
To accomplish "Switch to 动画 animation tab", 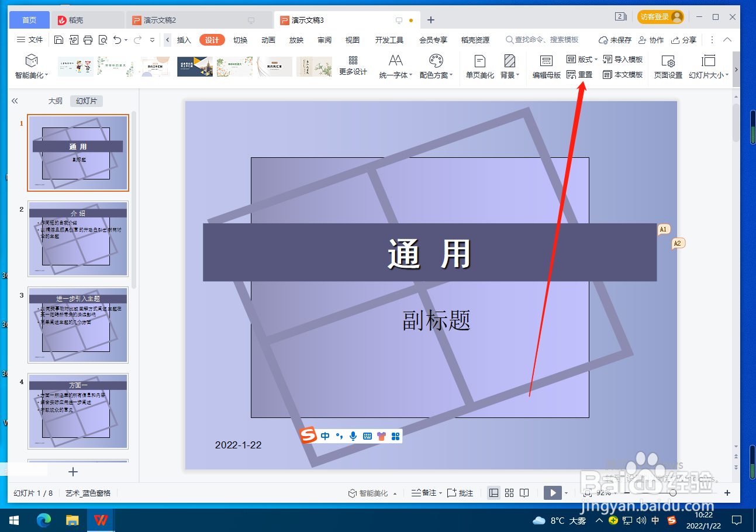I will pos(268,40).
